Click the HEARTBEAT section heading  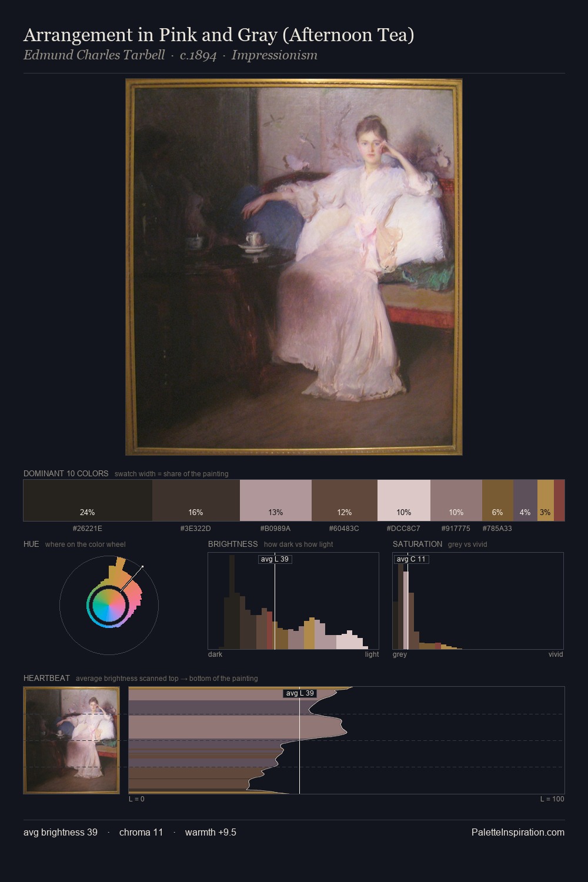[x=46, y=678]
